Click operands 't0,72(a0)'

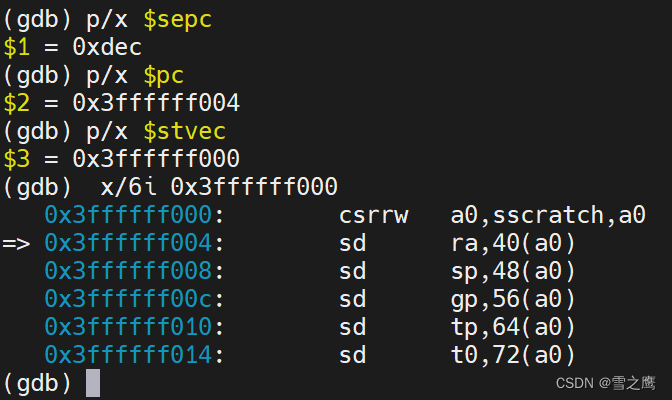[x=513, y=355]
